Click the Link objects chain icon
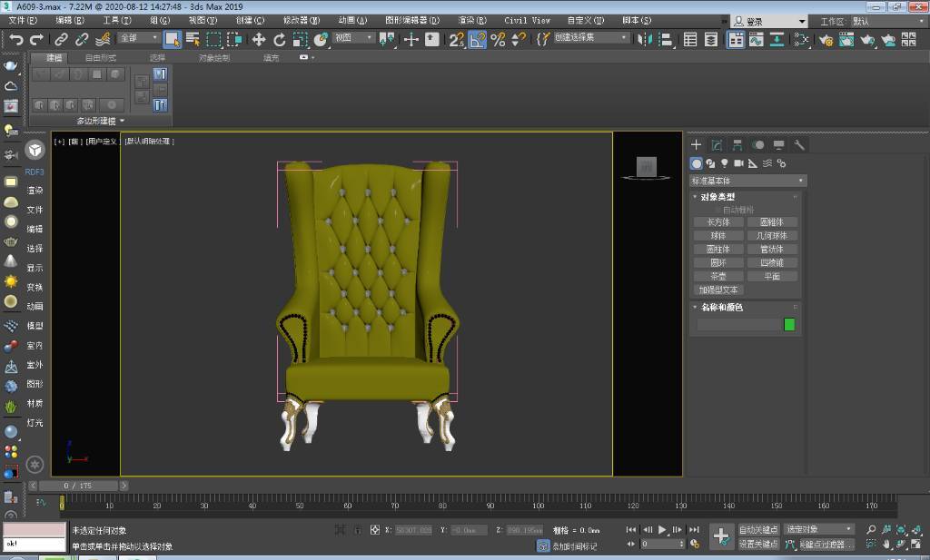The height and width of the screenshot is (560, 930). pos(61,39)
